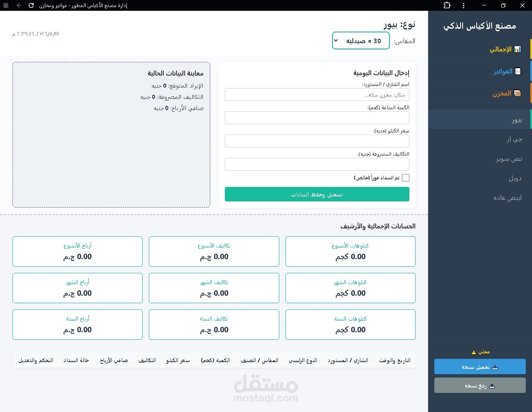Viewport: 532px width, 412px height.
Task: Click the تكاليف السنة card
Action: point(214,324)
